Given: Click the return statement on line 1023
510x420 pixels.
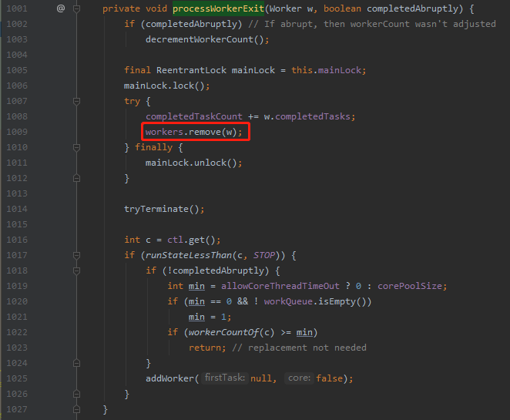Looking at the screenshot, I should pyautogui.click(x=207, y=348).
